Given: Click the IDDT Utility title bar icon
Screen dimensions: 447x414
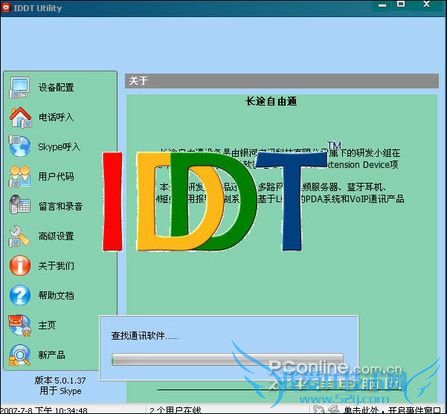Looking at the screenshot, I should click(x=6, y=8).
